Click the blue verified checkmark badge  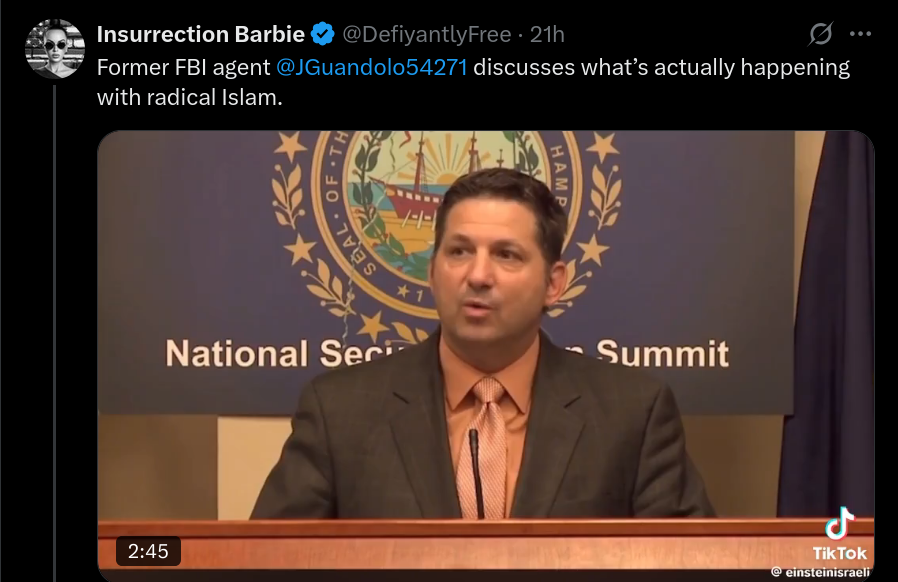[x=322, y=34]
